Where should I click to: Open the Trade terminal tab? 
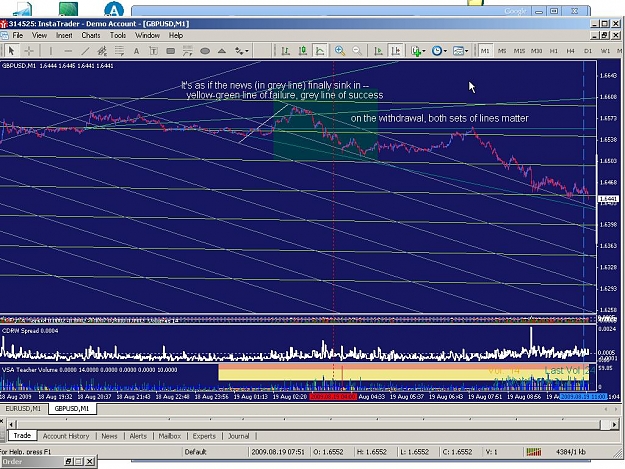point(22,436)
